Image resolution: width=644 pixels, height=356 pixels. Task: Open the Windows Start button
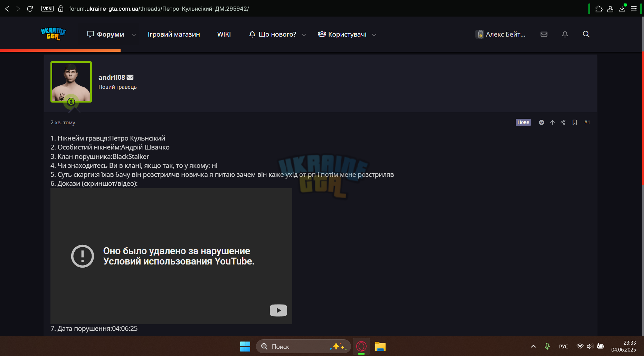[x=245, y=346]
